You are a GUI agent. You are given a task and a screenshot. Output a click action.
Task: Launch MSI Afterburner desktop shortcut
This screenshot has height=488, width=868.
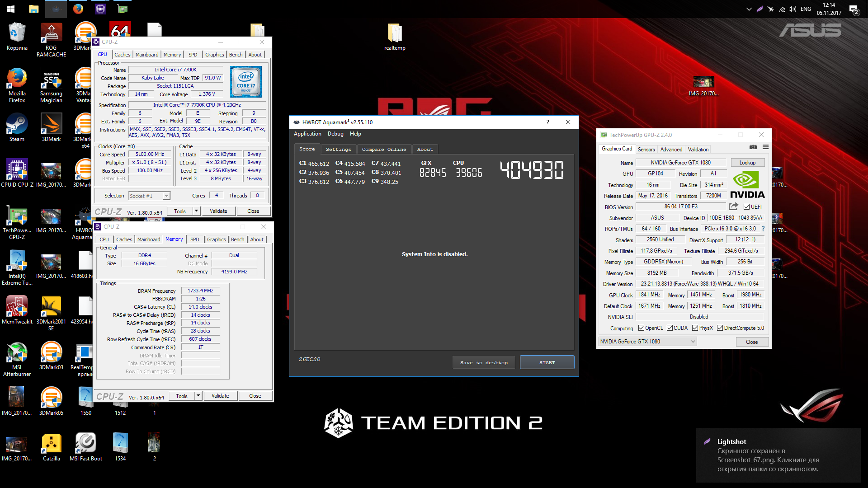pyautogui.click(x=17, y=359)
